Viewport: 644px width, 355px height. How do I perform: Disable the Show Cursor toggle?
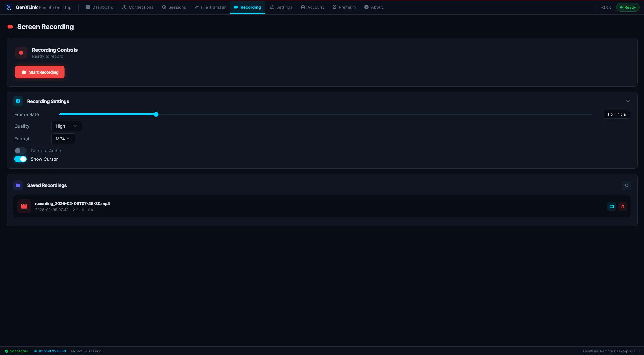click(x=20, y=159)
